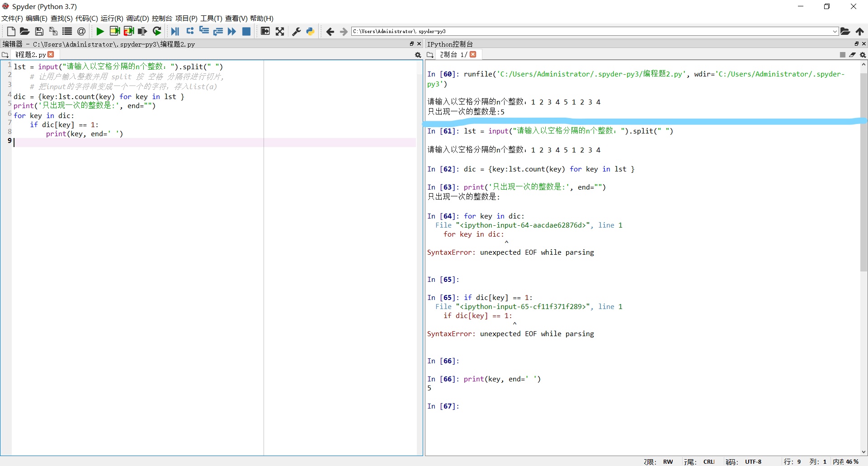Open IPython console options gear
868x466 pixels.
[863, 55]
